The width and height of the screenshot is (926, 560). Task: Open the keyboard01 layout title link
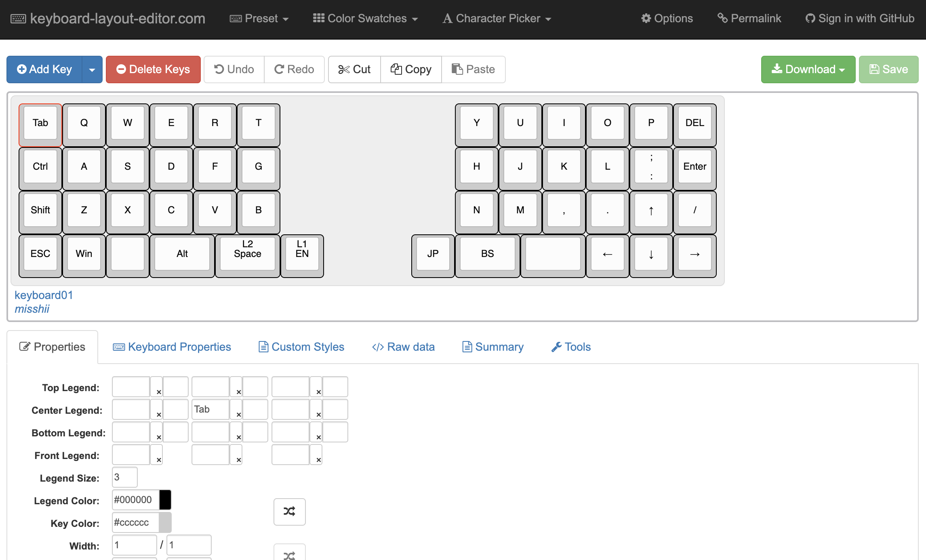[x=44, y=295]
